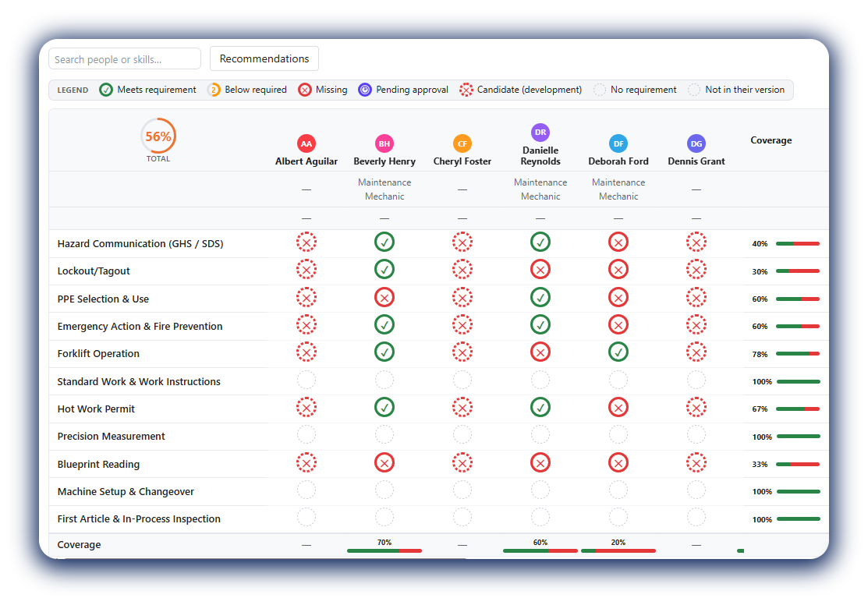Click Deborah Ford's 20% coverage bar

[618, 550]
